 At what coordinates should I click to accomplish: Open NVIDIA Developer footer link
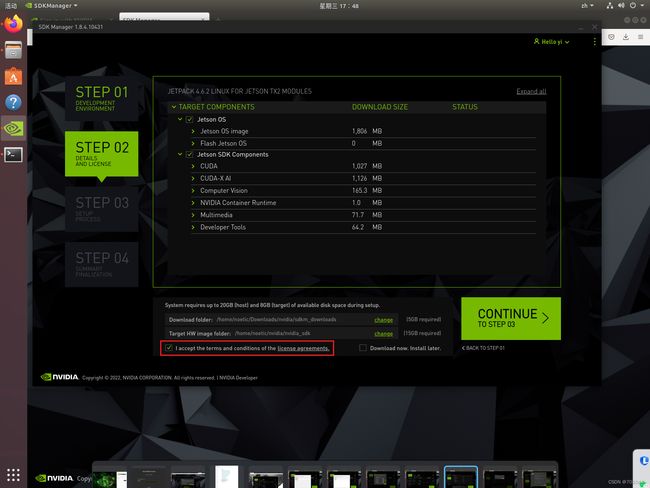[x=238, y=378]
